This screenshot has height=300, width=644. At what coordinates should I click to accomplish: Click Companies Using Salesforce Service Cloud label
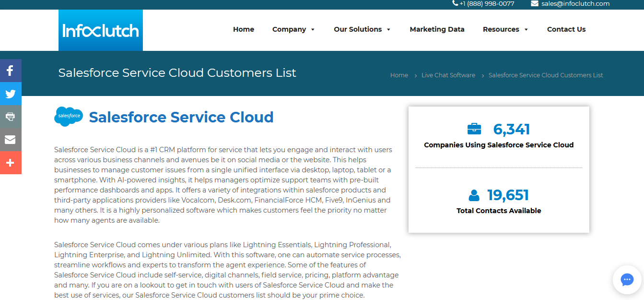coord(499,145)
